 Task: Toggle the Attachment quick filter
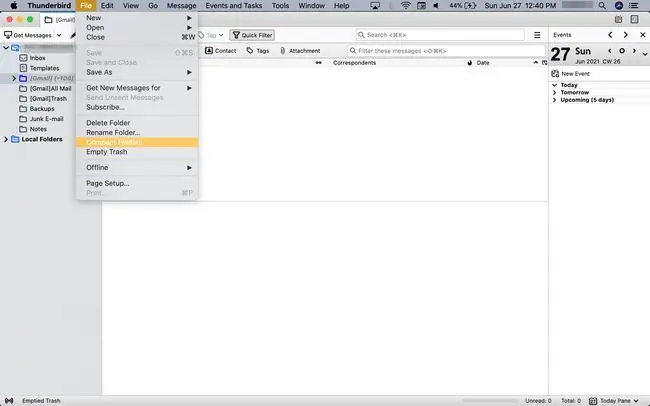(300, 51)
